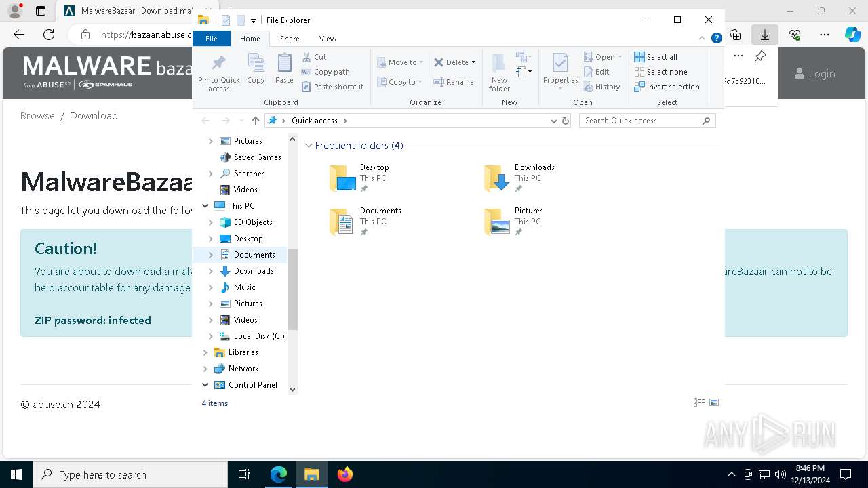The height and width of the screenshot is (488, 868).
Task: Click Browse breadcrumb link on webpage
Action: pyautogui.click(x=37, y=116)
